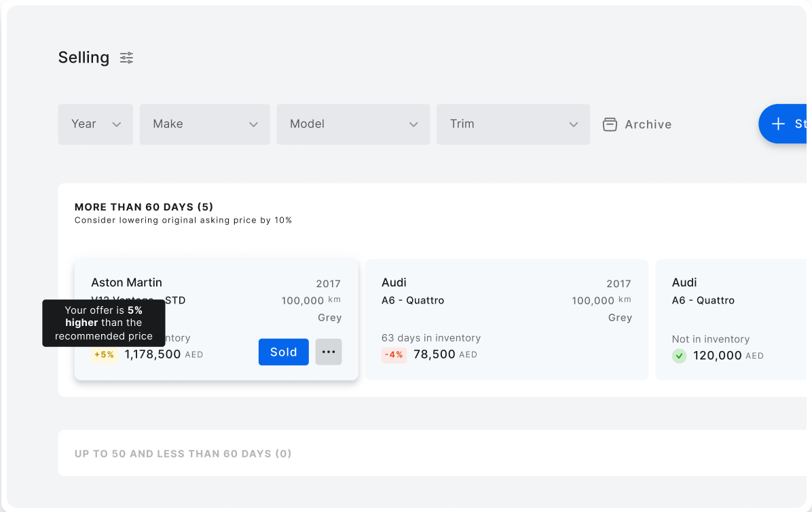The image size is (812, 512).
Task: Click the +5% yellow price badge
Action: 105,354
